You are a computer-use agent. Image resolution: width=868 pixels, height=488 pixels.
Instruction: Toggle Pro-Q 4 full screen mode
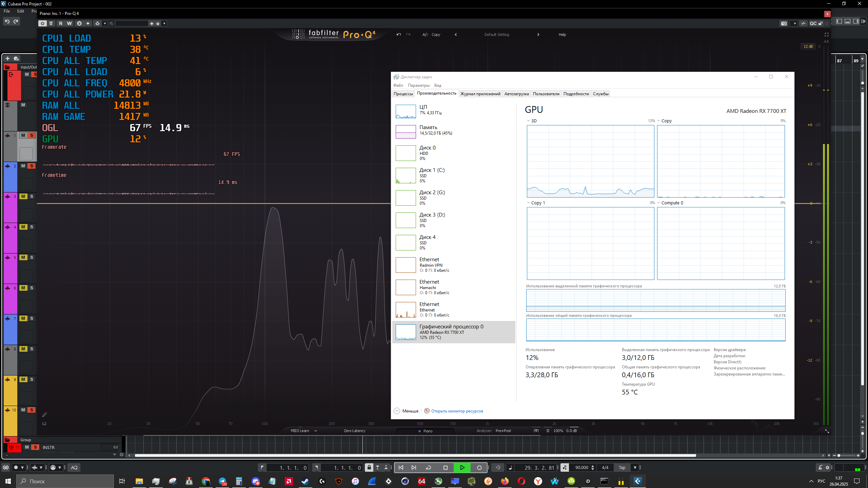[826, 35]
